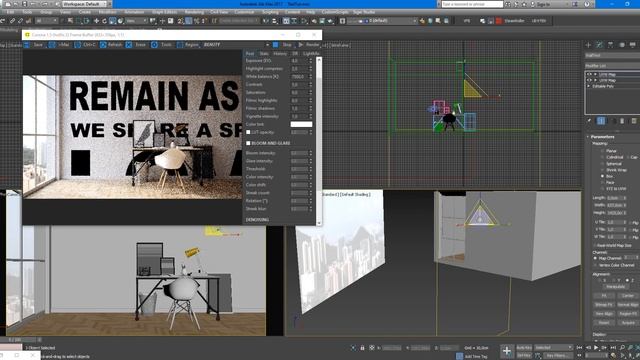This screenshot has height=360, width=640.
Task: Open the key filter Selected dropdown
Action: coord(554,348)
